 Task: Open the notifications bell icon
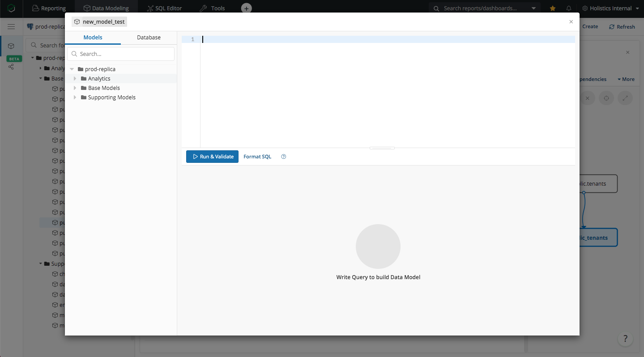(x=569, y=8)
